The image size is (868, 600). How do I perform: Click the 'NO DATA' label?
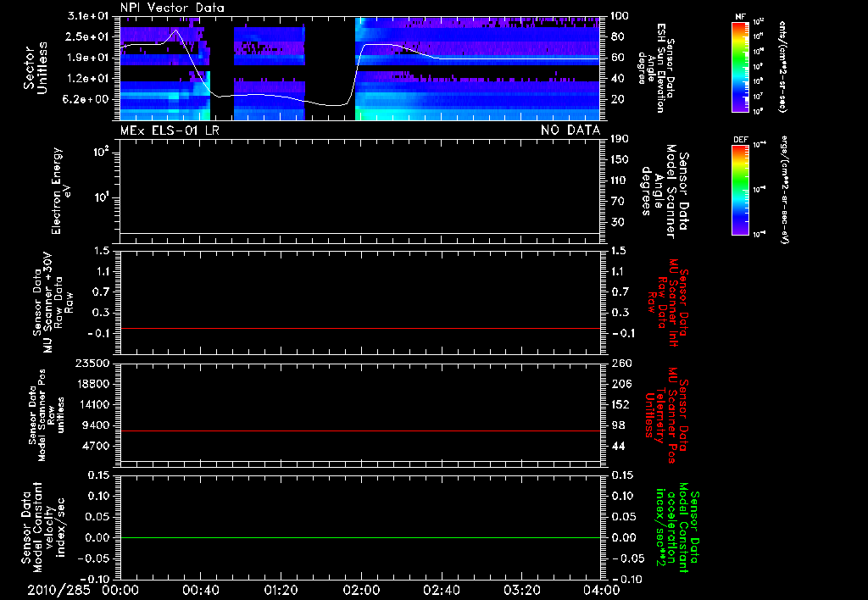pos(570,131)
